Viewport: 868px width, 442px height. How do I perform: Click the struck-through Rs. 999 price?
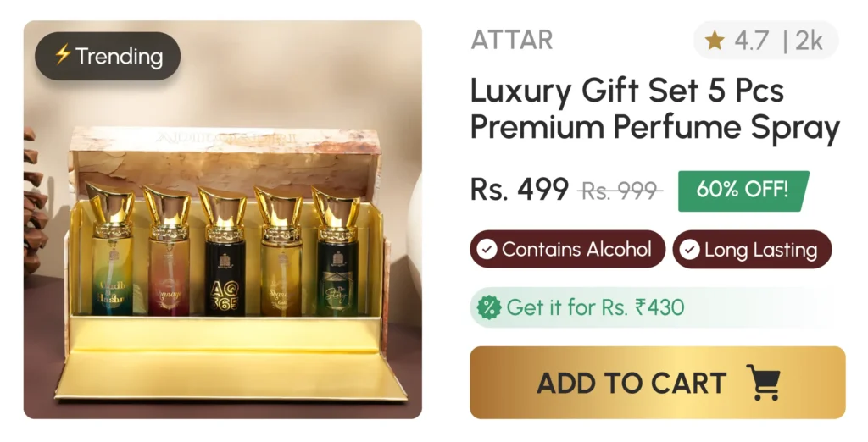(x=620, y=191)
